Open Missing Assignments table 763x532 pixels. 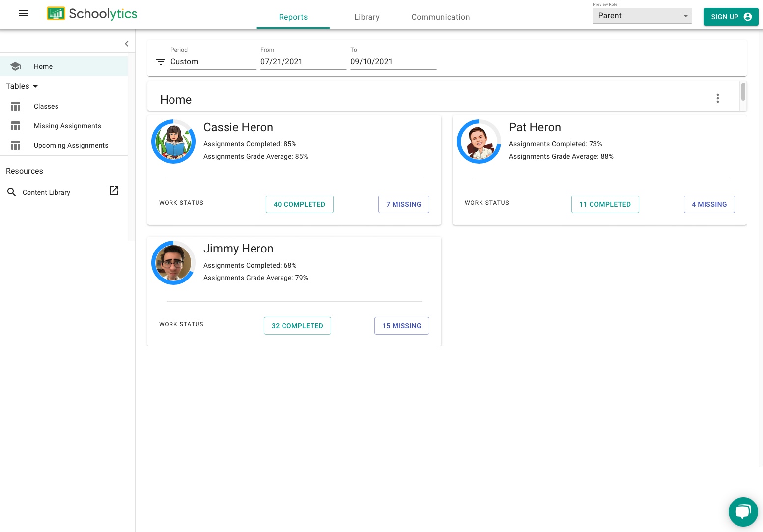pos(64,126)
